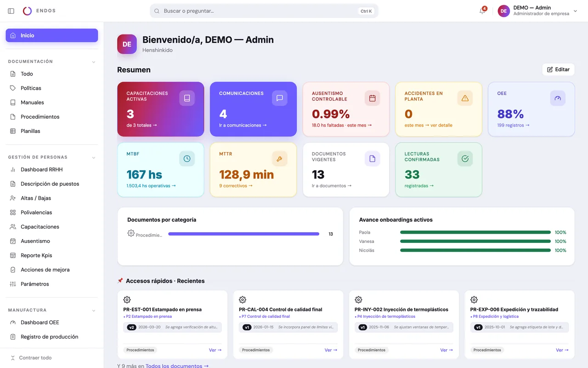This screenshot has width=588, height=368.
Task: Click 'este mes → ver detalle' link
Action: [x=429, y=125]
